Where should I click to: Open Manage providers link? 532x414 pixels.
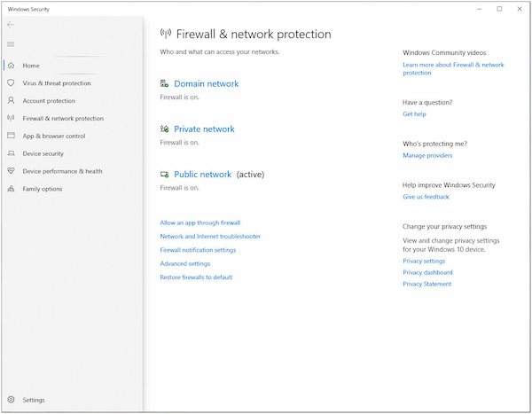pos(427,155)
